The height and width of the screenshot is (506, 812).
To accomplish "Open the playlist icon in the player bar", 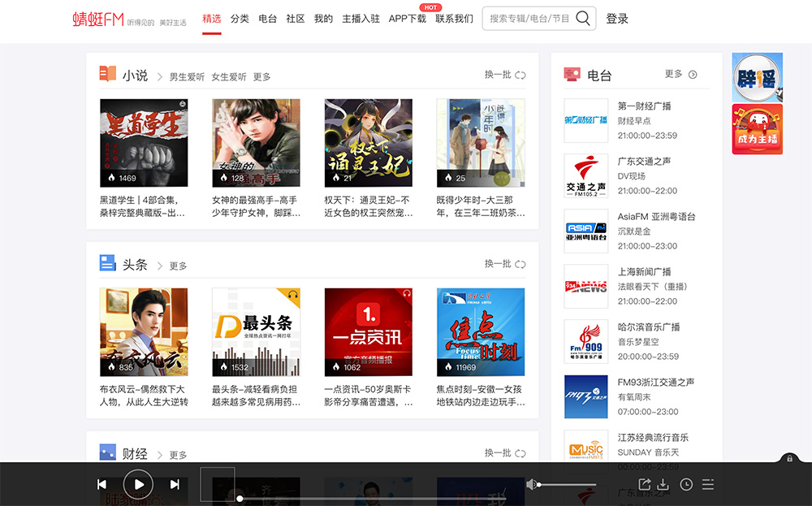I will [707, 484].
